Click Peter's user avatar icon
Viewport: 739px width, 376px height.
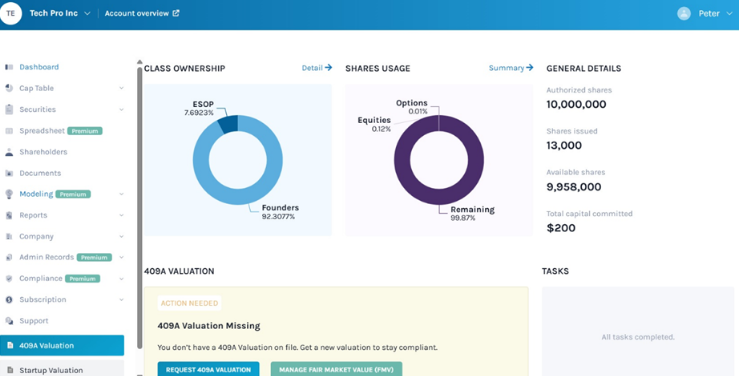click(684, 13)
